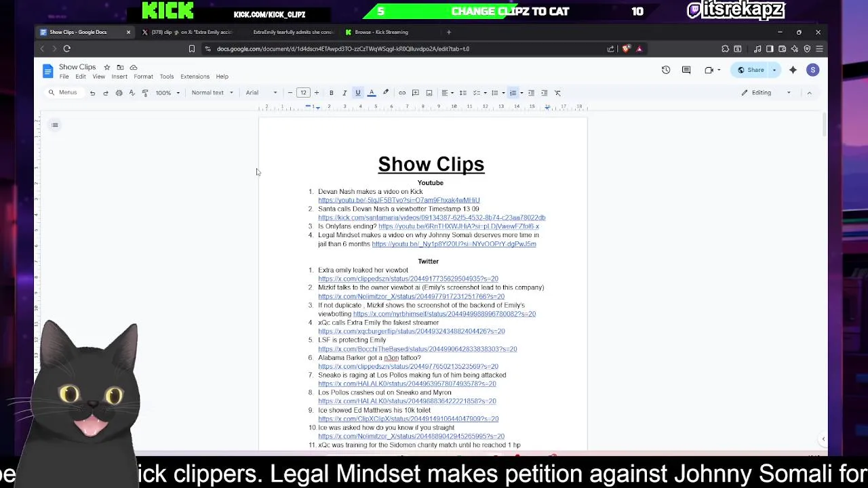
Task: Pick a highlight color with the marker
Action: (x=386, y=93)
